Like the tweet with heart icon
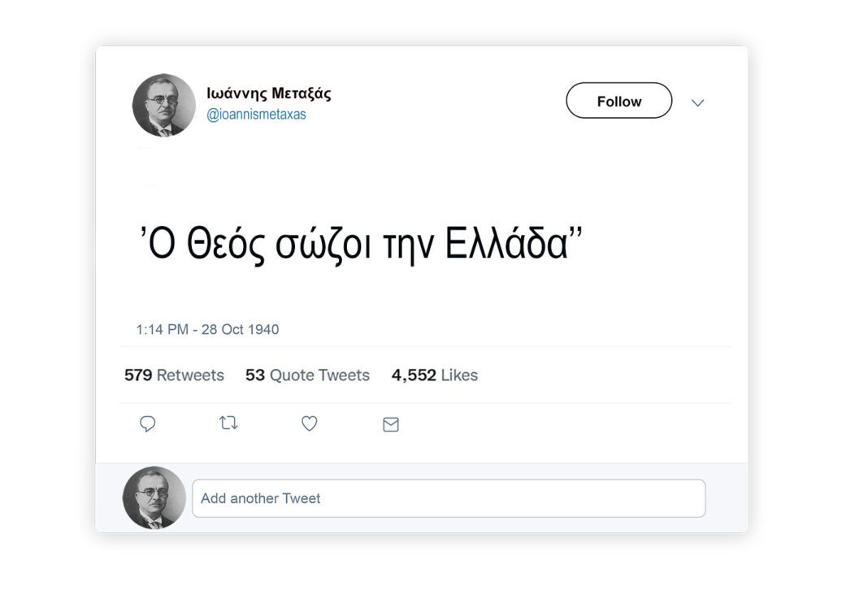Image resolution: width=868 pixels, height=612 pixels. (x=310, y=423)
